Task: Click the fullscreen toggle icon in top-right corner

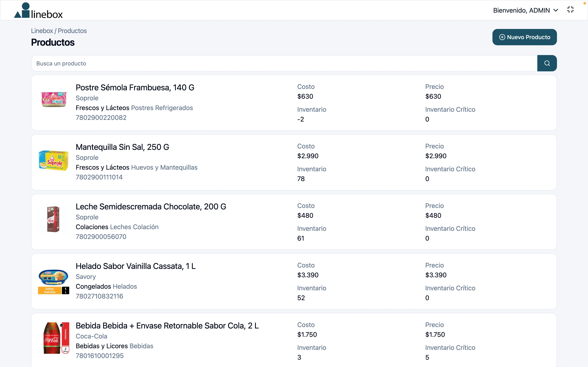Action: tap(570, 10)
